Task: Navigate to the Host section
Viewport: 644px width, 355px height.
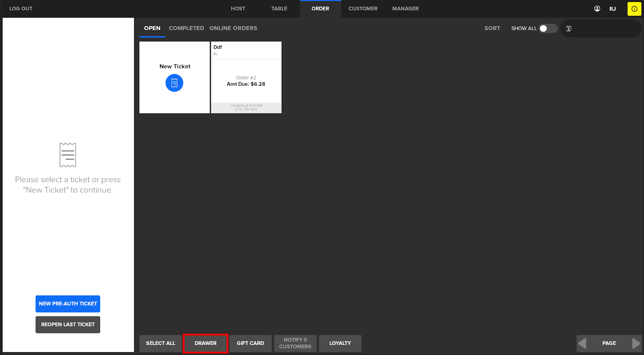Action: (x=238, y=8)
